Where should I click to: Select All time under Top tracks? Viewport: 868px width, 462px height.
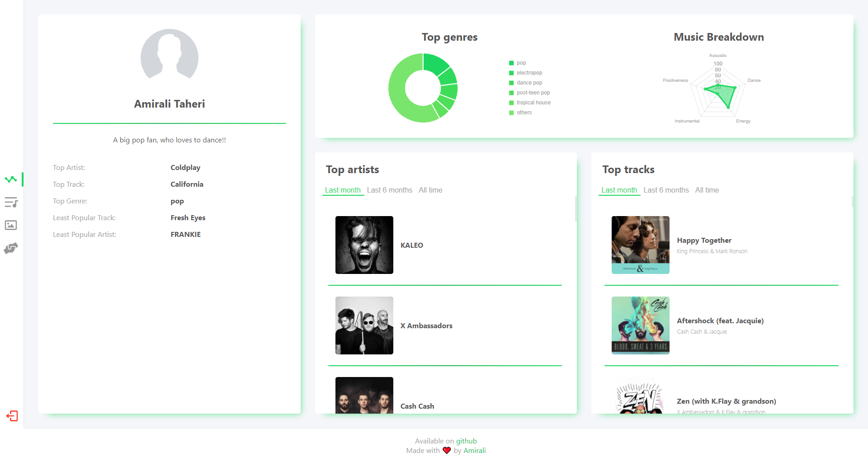click(x=707, y=190)
